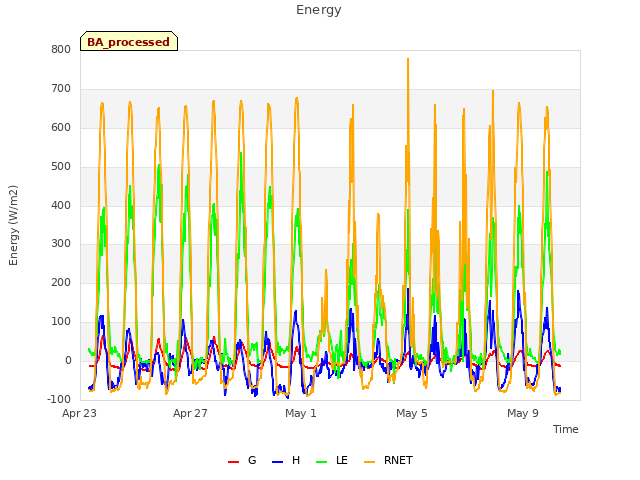Image resolution: width=640 pixels, height=480 pixels.
Task: Click the 700 y-axis tick label
Action: 61,89
